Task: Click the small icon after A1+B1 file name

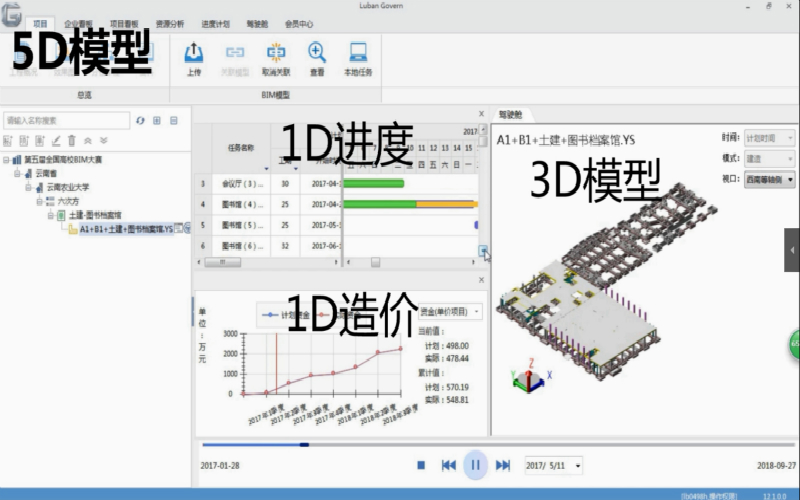Action: pos(179,229)
